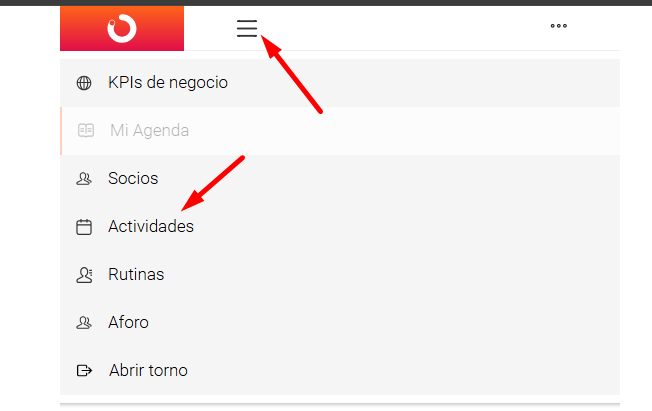Go to the Socios section
This screenshot has height=411, width=652.
(x=340, y=178)
